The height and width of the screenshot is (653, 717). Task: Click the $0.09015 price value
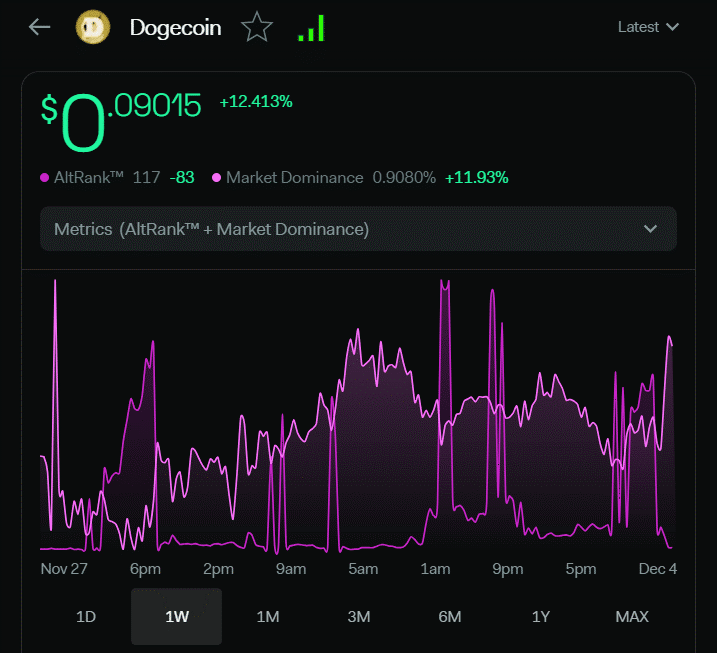tap(121, 121)
